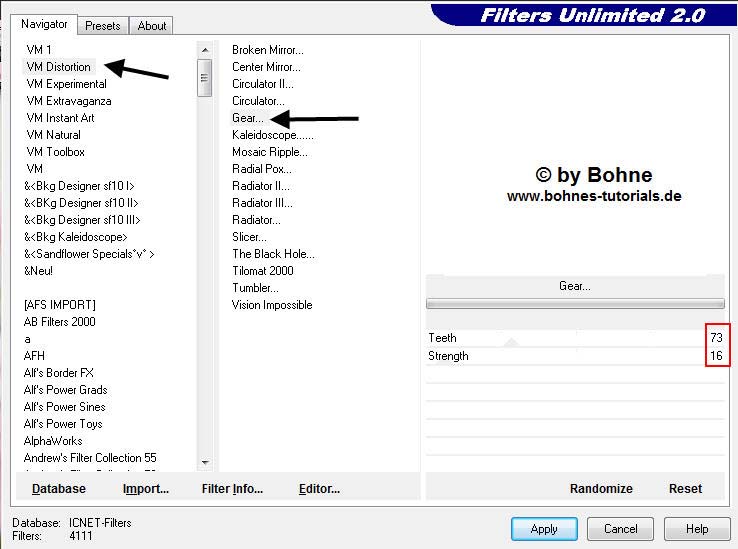
Task: Select Alf's Border FX category
Action: tap(58, 373)
